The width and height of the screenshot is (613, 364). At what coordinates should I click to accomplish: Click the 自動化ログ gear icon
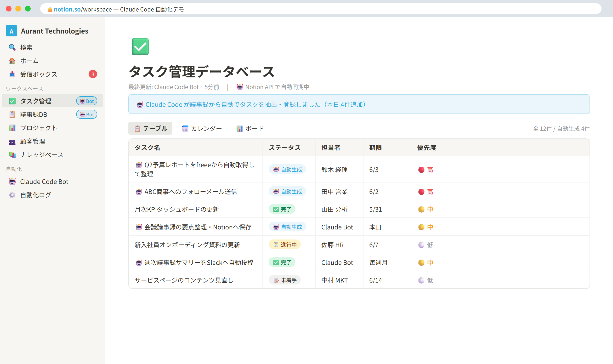pyautogui.click(x=12, y=195)
